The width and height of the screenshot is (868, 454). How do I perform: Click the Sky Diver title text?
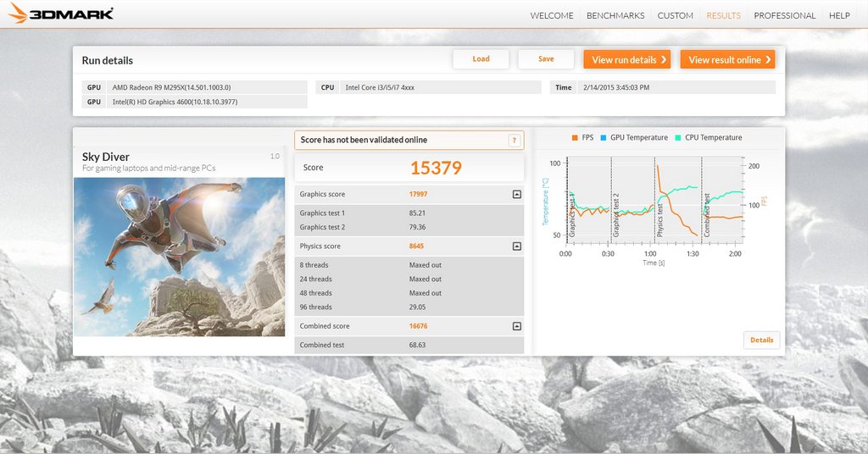[106, 157]
